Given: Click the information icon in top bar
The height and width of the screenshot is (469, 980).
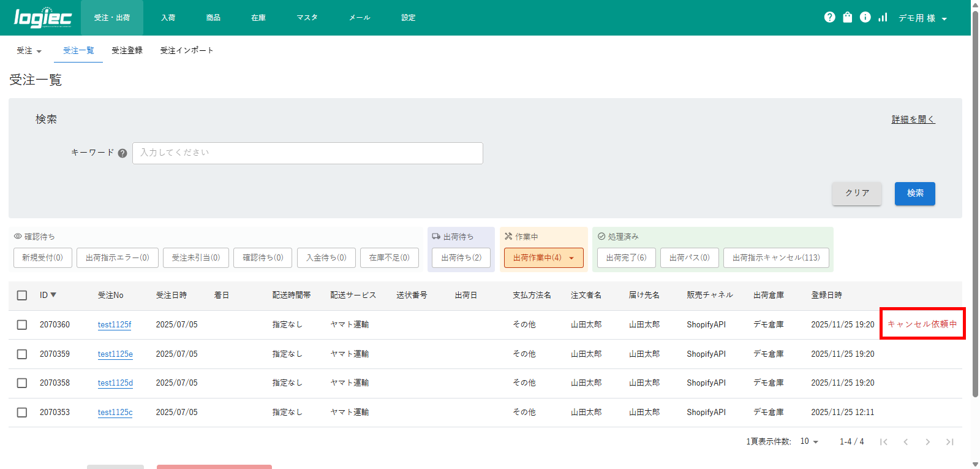Looking at the screenshot, I should pyautogui.click(x=865, y=17).
